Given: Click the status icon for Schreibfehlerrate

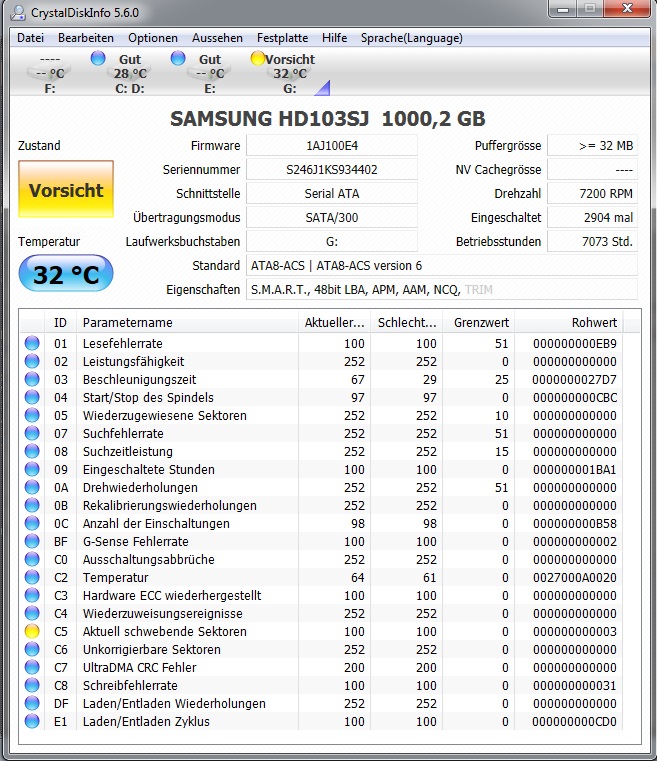Looking at the screenshot, I should [32, 684].
